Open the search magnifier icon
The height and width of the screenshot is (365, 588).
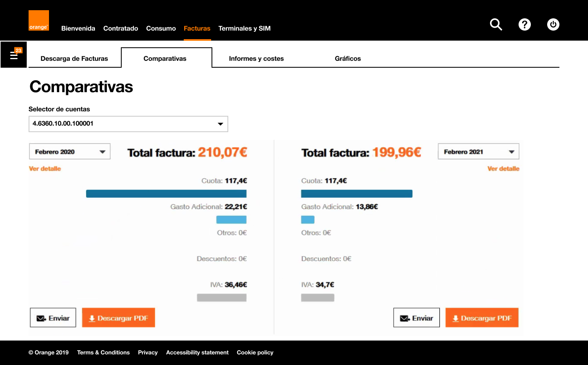pyautogui.click(x=496, y=24)
